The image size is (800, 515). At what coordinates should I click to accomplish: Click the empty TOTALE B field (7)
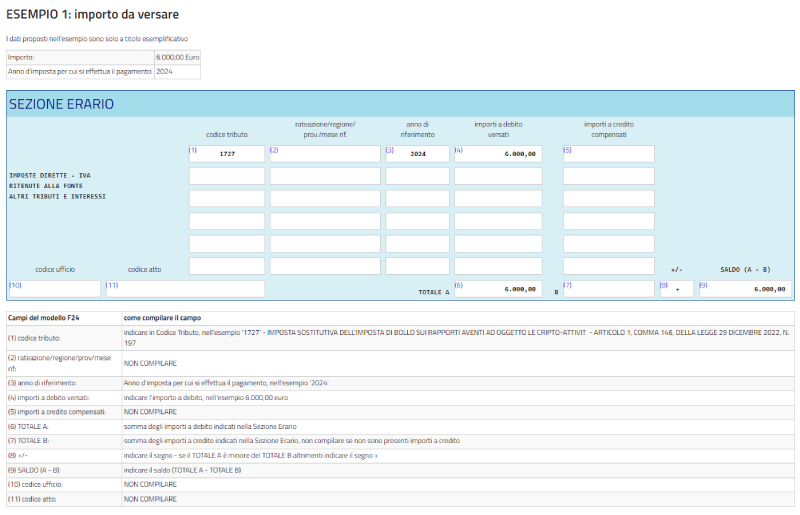pyautogui.click(x=608, y=289)
